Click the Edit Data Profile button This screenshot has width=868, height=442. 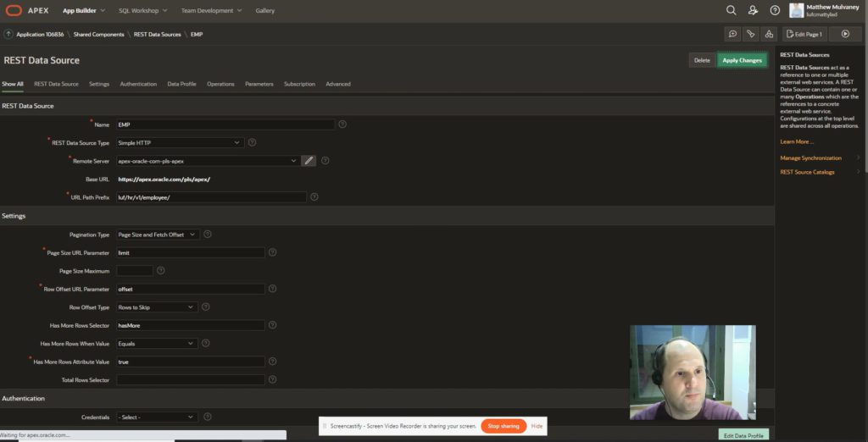coord(743,435)
